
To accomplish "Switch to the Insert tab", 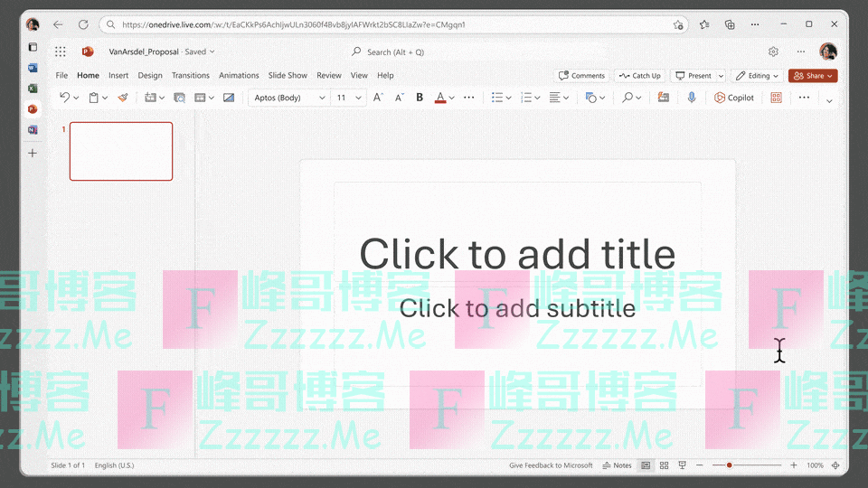I will point(118,76).
